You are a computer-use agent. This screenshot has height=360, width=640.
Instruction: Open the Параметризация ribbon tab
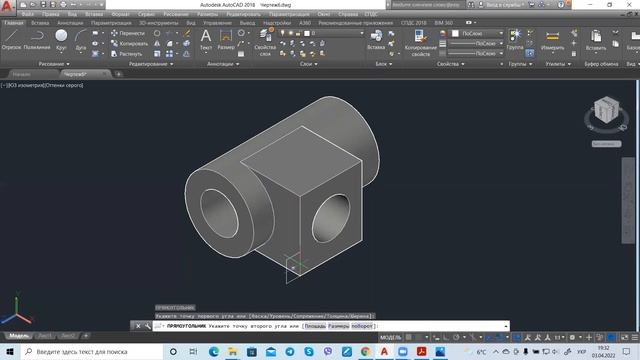(x=111, y=23)
